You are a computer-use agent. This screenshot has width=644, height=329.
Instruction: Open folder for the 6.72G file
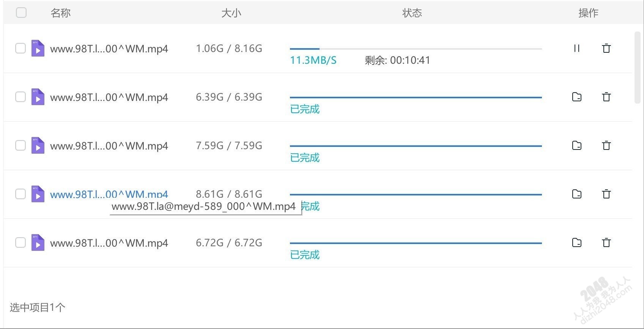point(576,242)
